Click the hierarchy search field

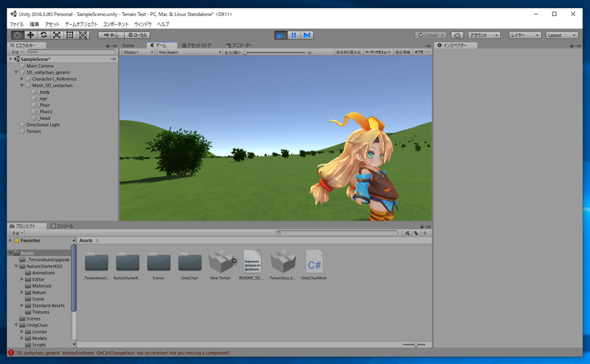71,52
